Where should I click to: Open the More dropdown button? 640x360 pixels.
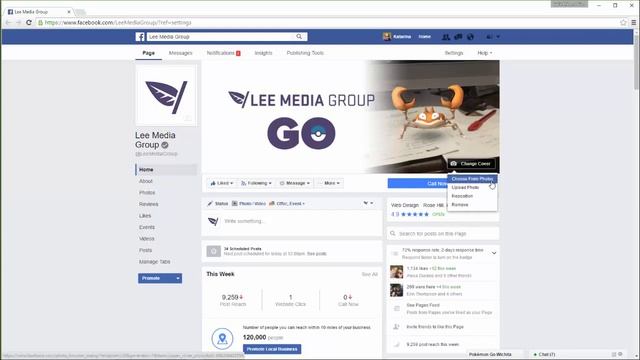pos(330,183)
